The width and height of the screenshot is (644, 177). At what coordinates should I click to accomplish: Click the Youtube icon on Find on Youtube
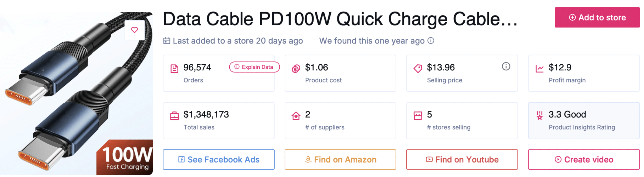point(429,159)
